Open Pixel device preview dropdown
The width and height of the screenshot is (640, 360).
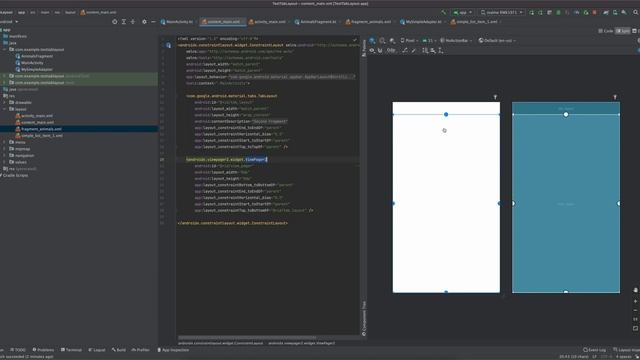click(x=409, y=40)
